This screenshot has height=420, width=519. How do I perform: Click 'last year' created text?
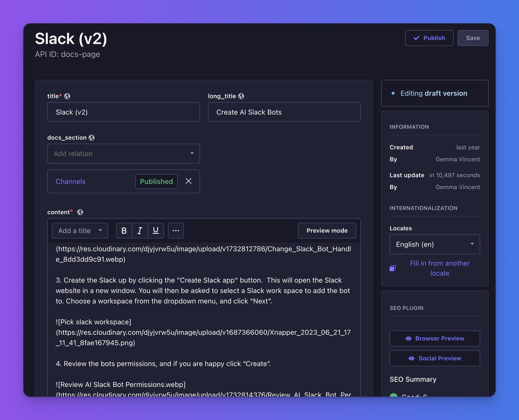pyautogui.click(x=468, y=147)
